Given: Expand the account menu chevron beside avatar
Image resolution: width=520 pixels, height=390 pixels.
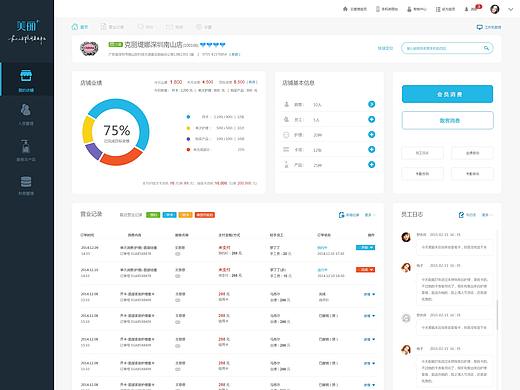Looking at the screenshot, I should 511,9.
